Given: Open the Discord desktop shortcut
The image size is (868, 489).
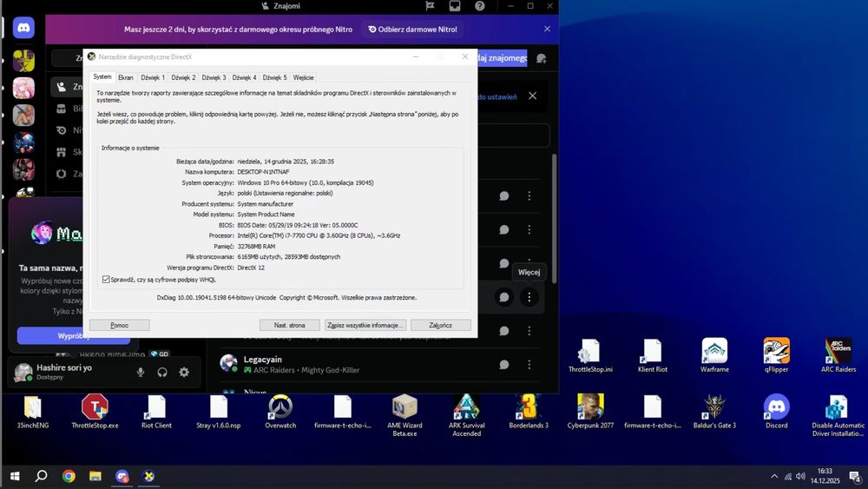Looking at the screenshot, I should 776,412.
